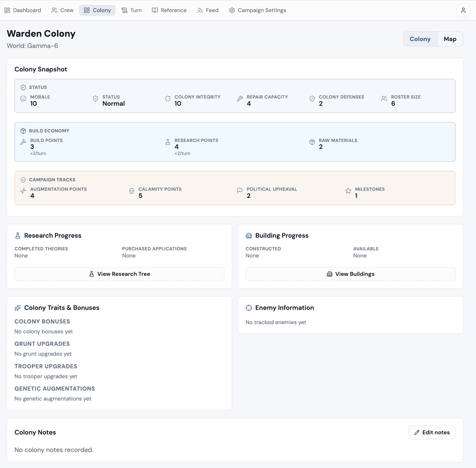The image size is (476, 468).
Task: Click the Warden Colony heading
Action: [41, 34]
